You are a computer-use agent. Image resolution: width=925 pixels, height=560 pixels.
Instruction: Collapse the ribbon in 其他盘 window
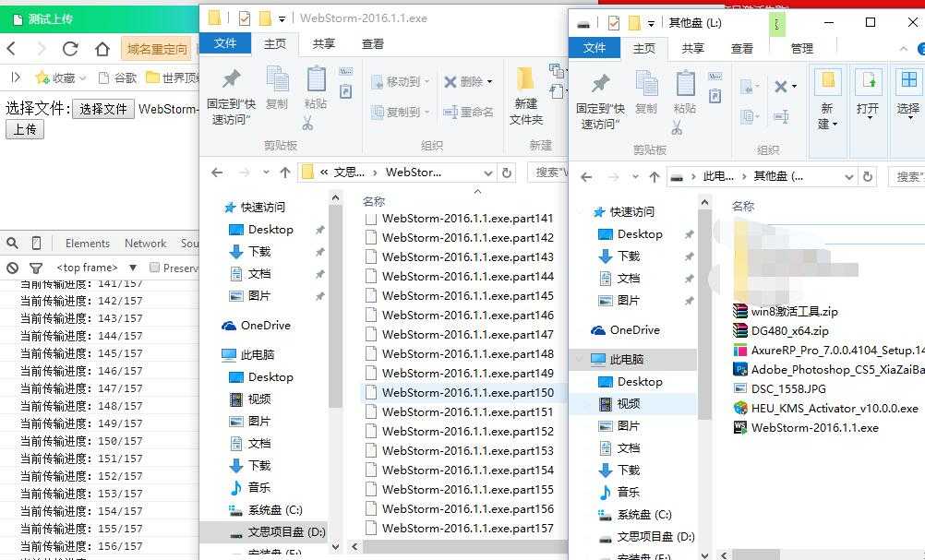(x=903, y=49)
